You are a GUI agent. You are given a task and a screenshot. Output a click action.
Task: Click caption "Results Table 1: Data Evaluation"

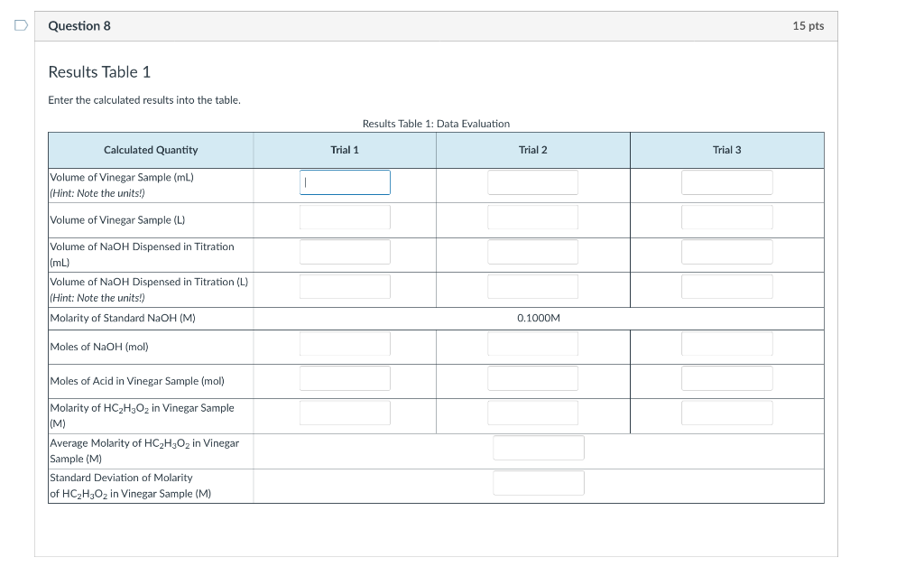(436, 124)
